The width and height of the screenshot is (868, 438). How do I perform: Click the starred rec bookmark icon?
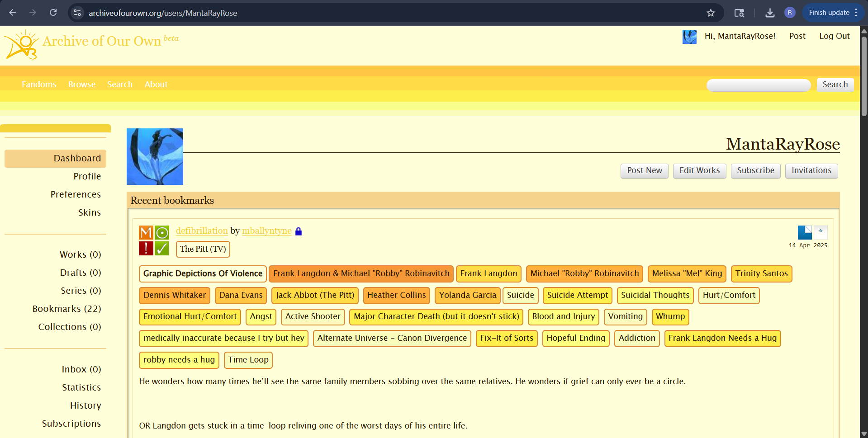[x=821, y=232]
